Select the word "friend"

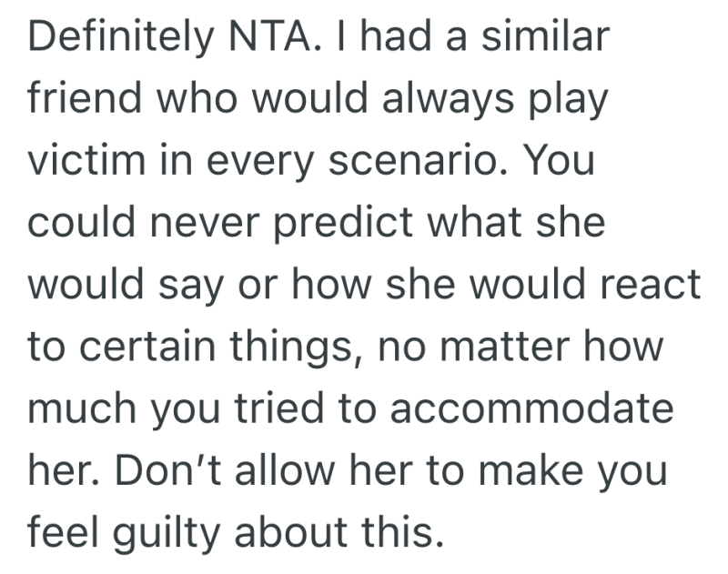point(78,102)
